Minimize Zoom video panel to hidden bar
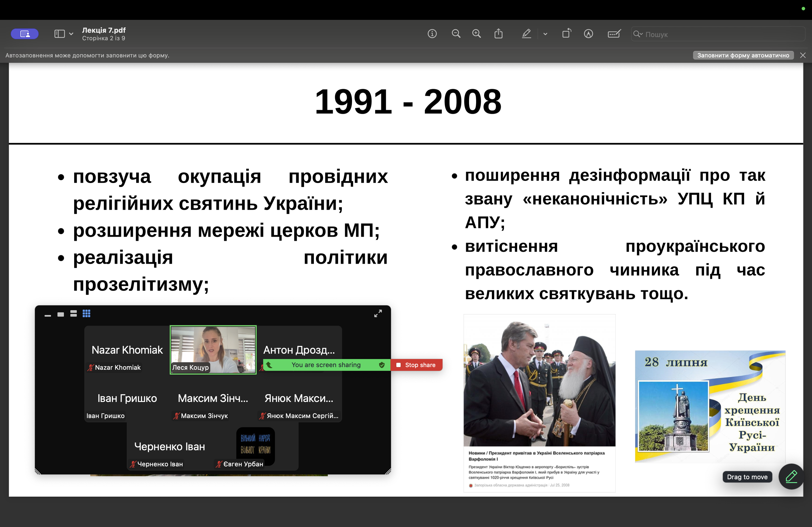The width and height of the screenshot is (812, 527). (x=48, y=316)
